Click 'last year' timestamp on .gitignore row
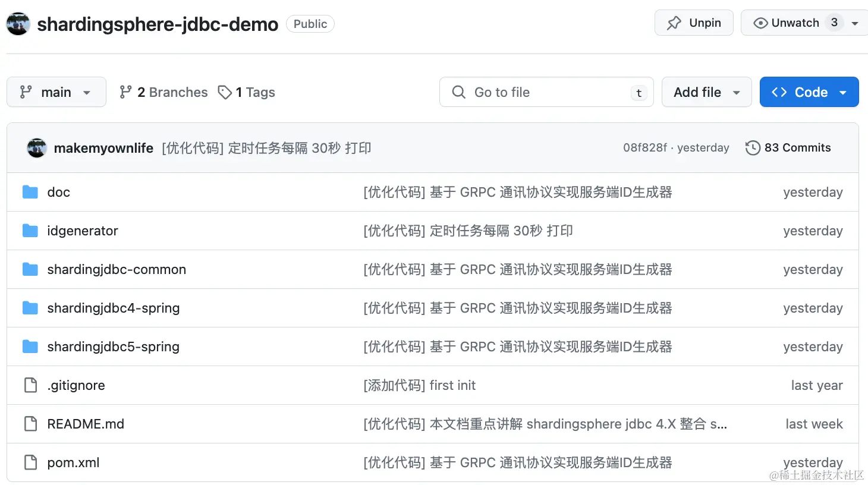The width and height of the screenshot is (868, 485). [x=817, y=385]
